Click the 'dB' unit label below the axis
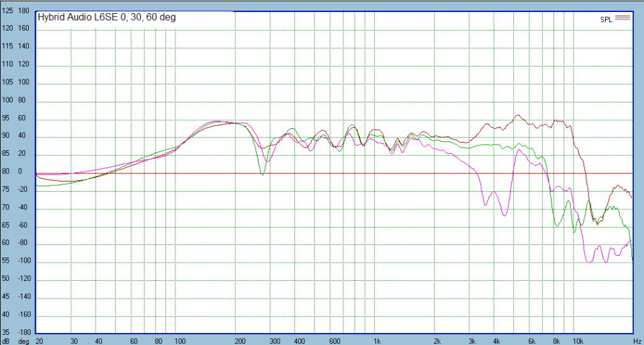 (x=6, y=341)
